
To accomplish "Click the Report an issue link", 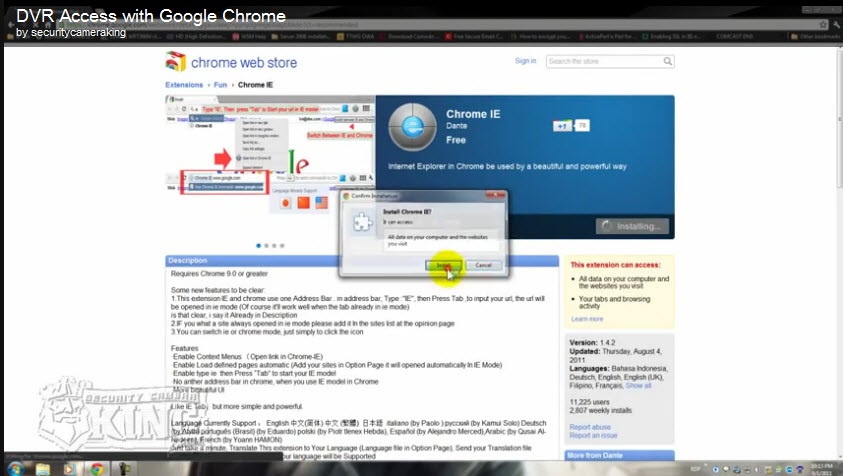I will (594, 435).
